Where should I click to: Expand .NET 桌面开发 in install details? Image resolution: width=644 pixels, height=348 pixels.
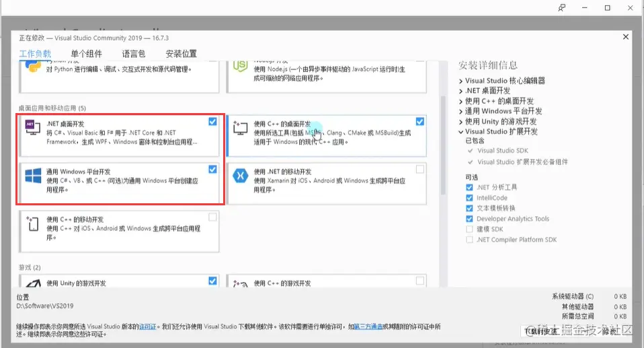point(461,91)
